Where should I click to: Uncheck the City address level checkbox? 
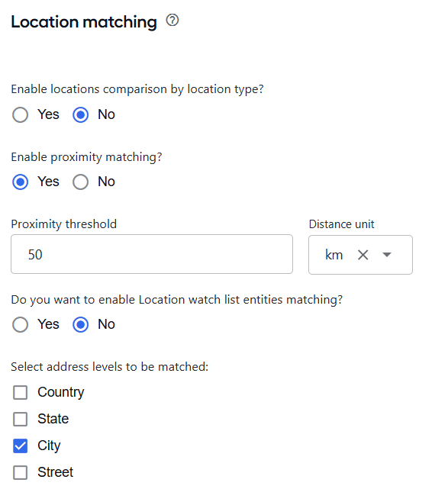click(20, 446)
